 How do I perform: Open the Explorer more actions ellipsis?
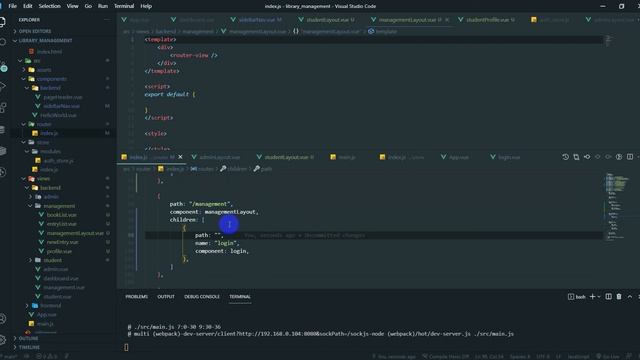(107, 20)
